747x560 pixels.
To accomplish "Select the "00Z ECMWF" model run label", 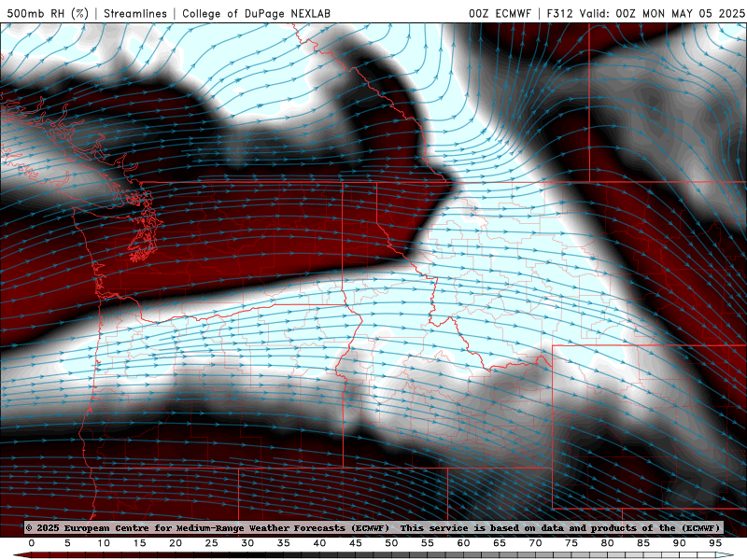I will tap(500, 13).
